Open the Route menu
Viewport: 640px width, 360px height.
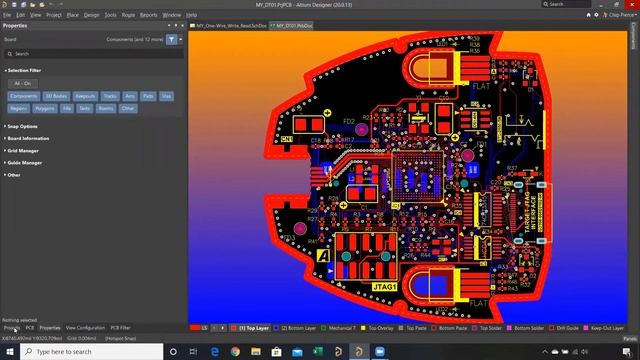pos(128,15)
